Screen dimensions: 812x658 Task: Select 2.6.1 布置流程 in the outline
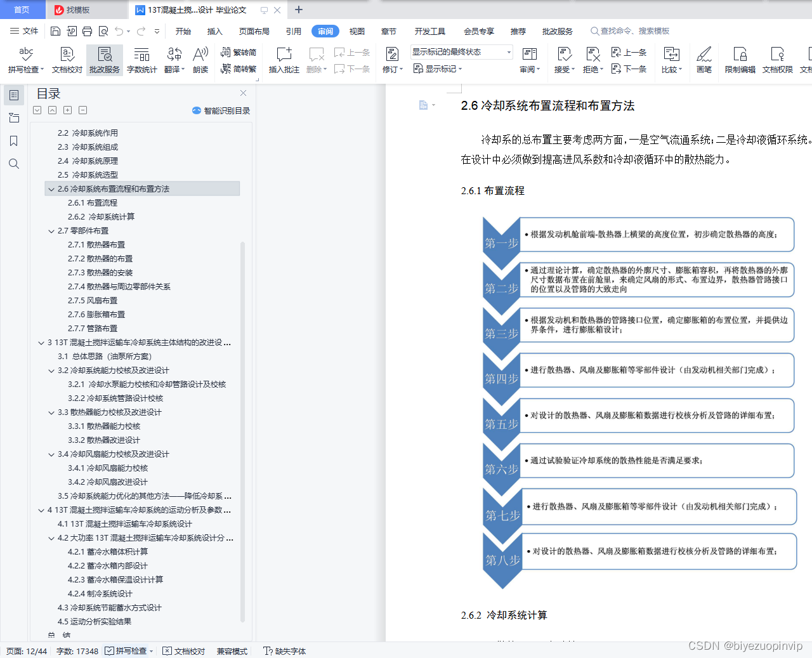tap(93, 203)
